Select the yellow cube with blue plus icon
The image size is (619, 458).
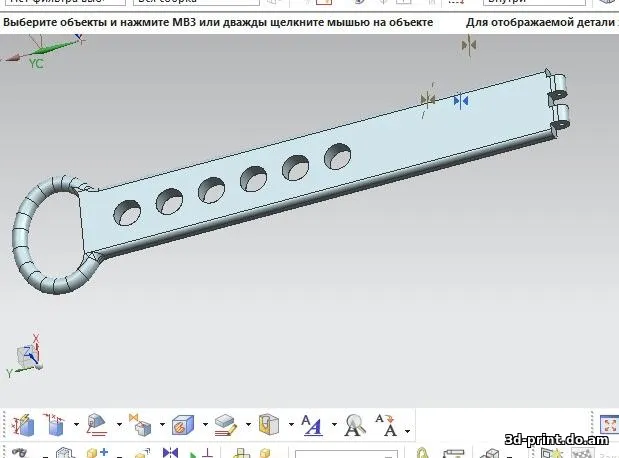pyautogui.click(x=97, y=453)
